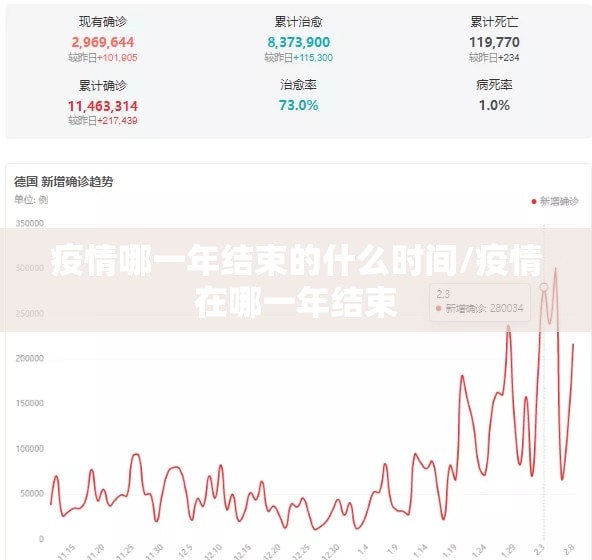
Task: Click the 治愈率 value 73.0%
Action: (x=299, y=105)
